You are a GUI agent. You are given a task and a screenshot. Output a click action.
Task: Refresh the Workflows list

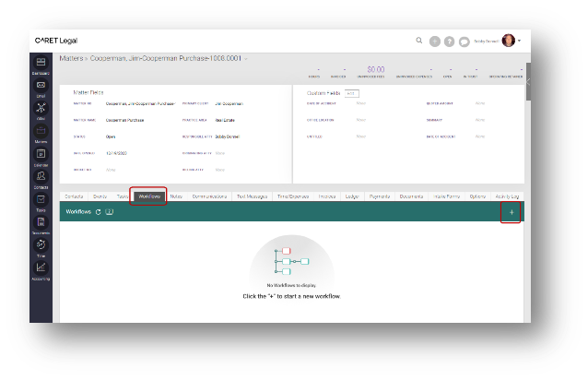98,212
